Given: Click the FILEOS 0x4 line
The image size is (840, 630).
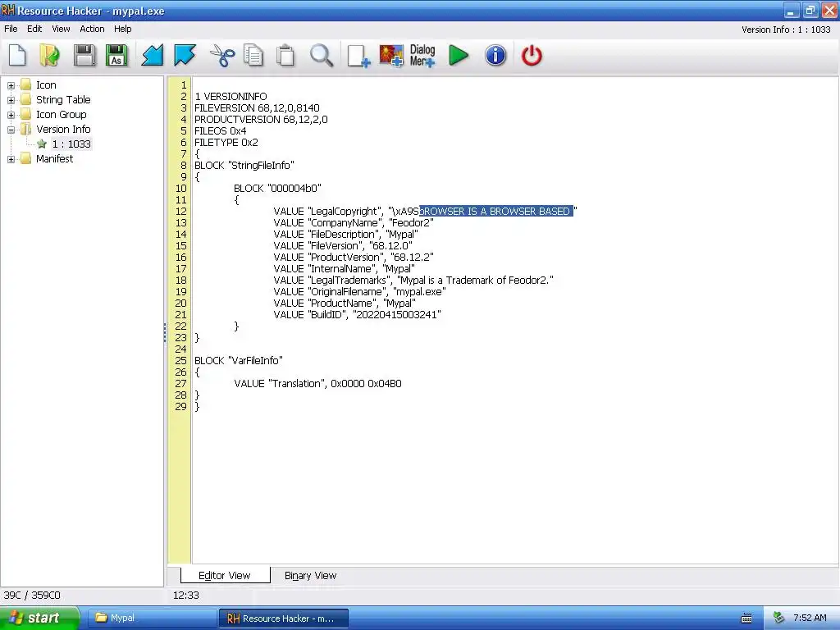Looking at the screenshot, I should (x=220, y=130).
